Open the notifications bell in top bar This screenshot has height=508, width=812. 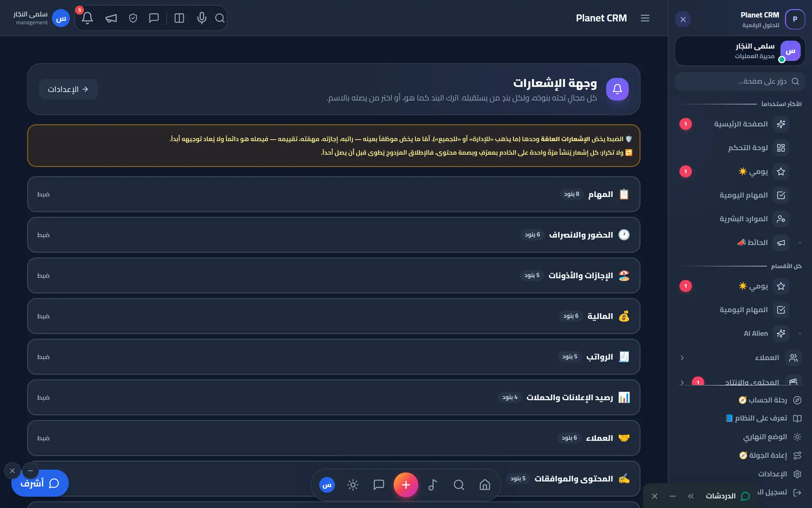pyautogui.click(x=88, y=18)
